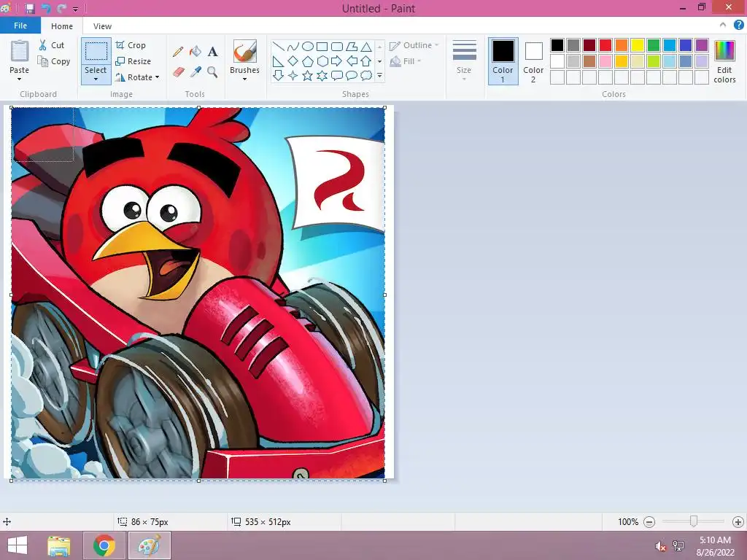Viewport: 747px width, 560px height.
Task: Activate Color 1 foreground selector
Action: (x=503, y=61)
